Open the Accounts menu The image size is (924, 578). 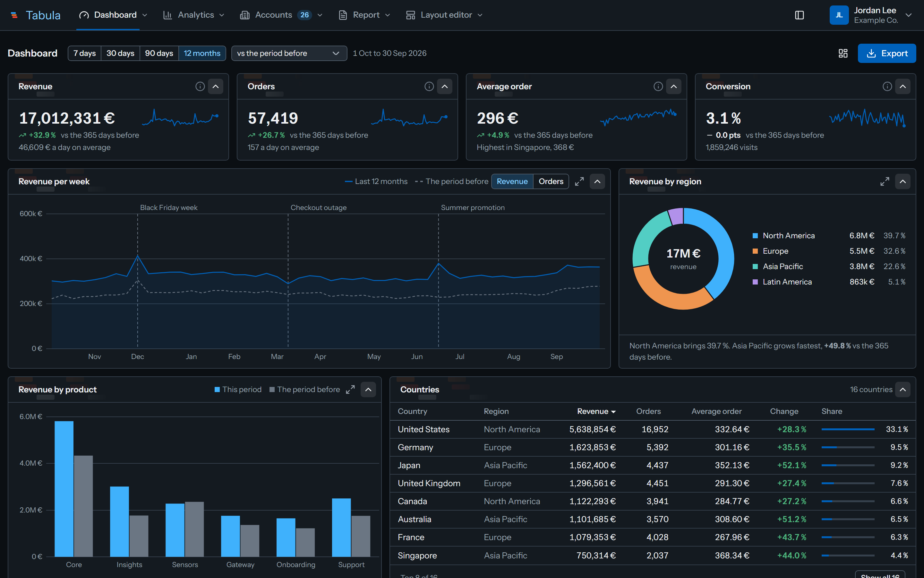pos(281,15)
